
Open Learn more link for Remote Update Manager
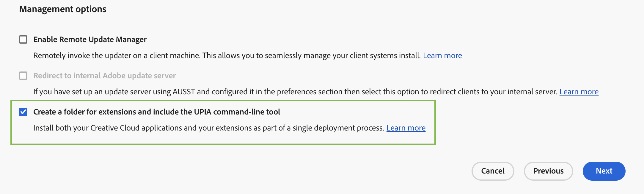point(442,55)
